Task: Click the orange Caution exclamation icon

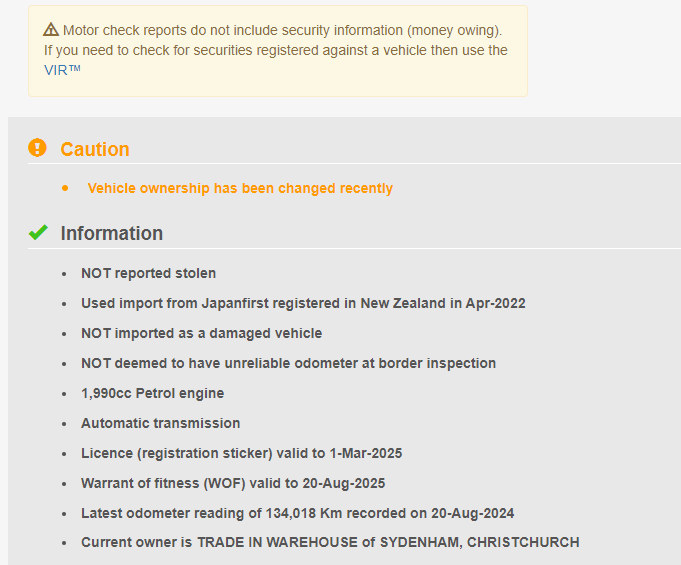Action: coord(37,148)
